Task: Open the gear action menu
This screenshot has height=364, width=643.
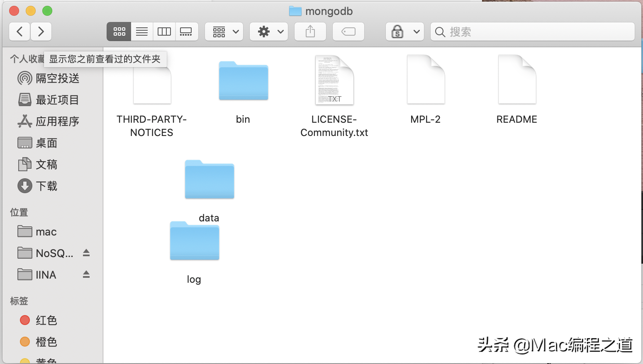Action: coord(269,32)
